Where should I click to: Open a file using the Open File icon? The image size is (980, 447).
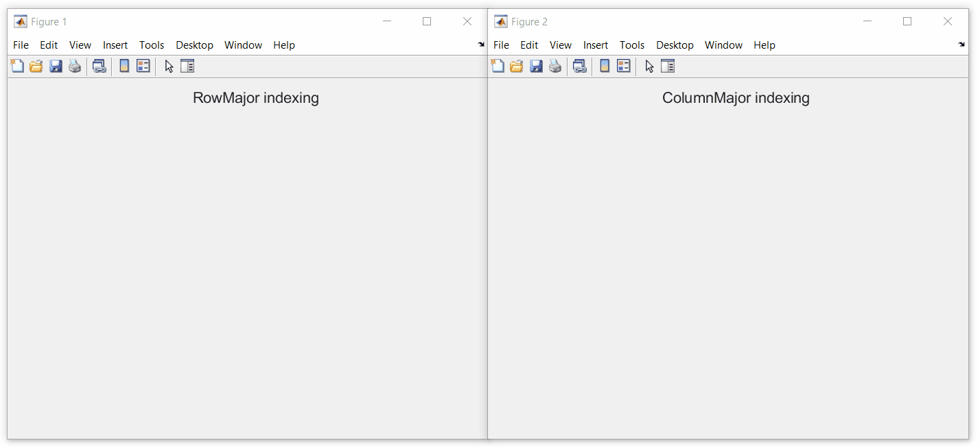36,65
